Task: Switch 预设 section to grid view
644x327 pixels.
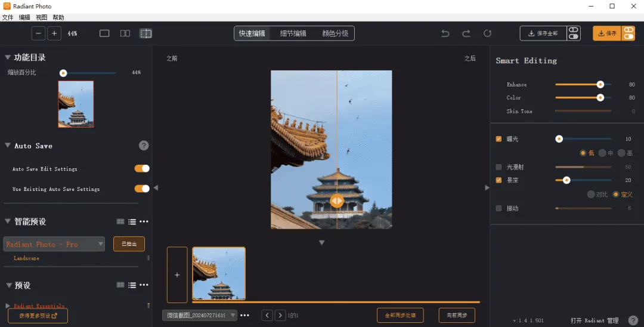Action: point(120,285)
